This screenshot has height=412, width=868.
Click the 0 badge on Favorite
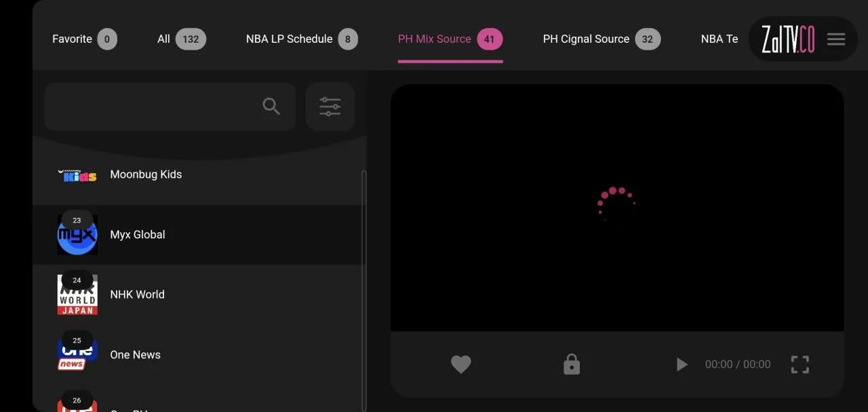(107, 39)
